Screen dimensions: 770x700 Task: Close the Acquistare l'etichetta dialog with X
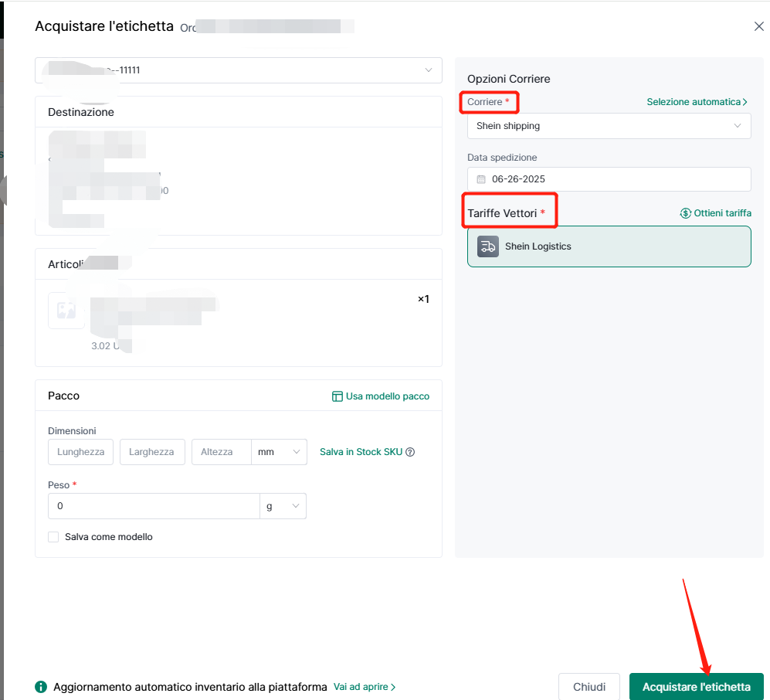point(758,26)
